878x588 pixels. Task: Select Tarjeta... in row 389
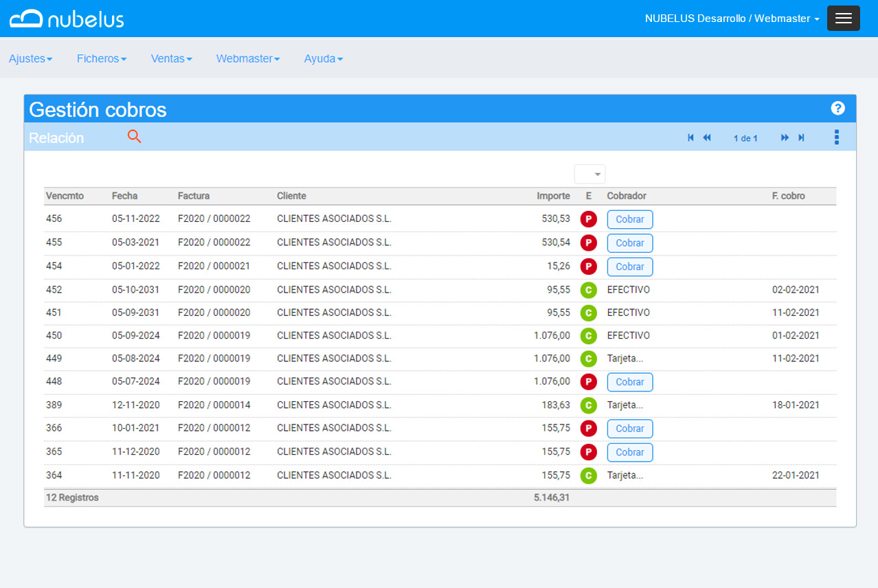tap(625, 405)
